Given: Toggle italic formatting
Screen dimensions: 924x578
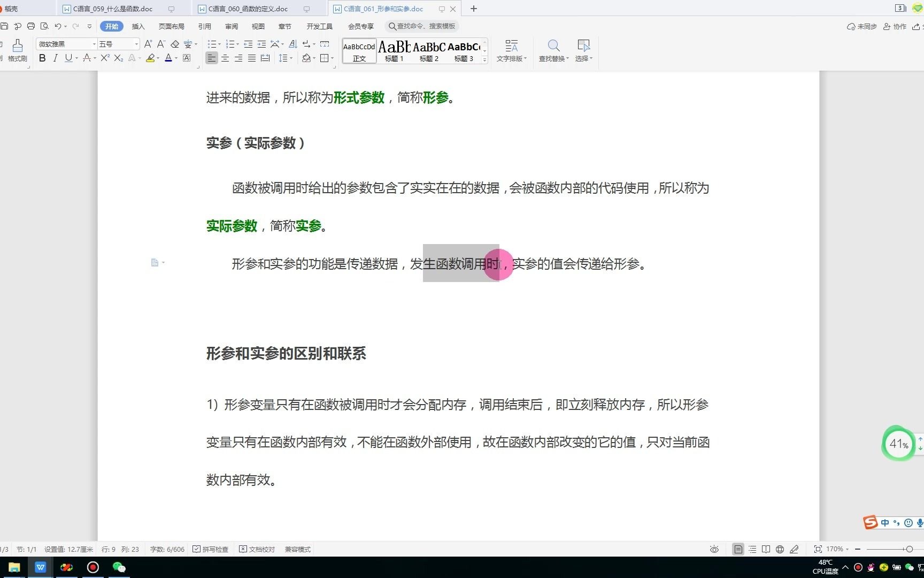Looking at the screenshot, I should coord(55,58).
